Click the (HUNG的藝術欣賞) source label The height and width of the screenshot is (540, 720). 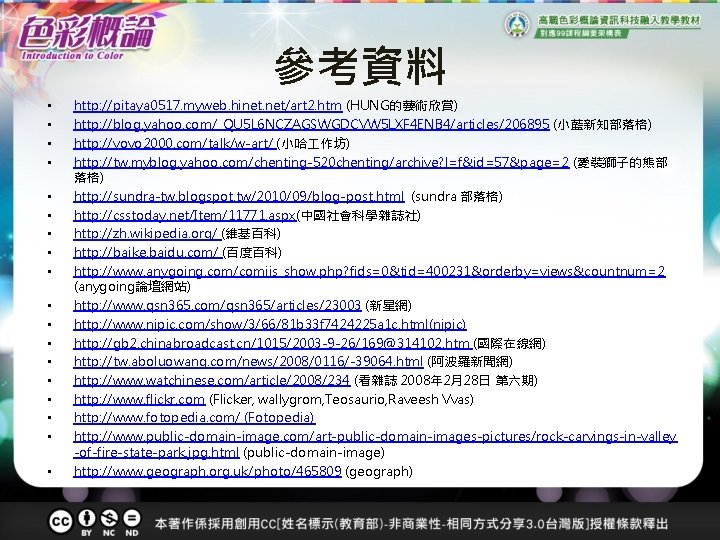[x=402, y=106]
